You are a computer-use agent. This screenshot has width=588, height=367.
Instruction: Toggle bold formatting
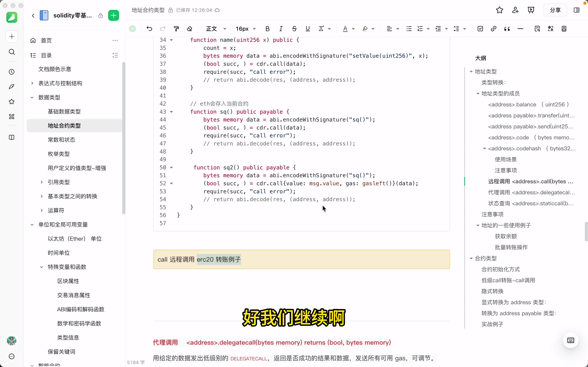pos(267,28)
